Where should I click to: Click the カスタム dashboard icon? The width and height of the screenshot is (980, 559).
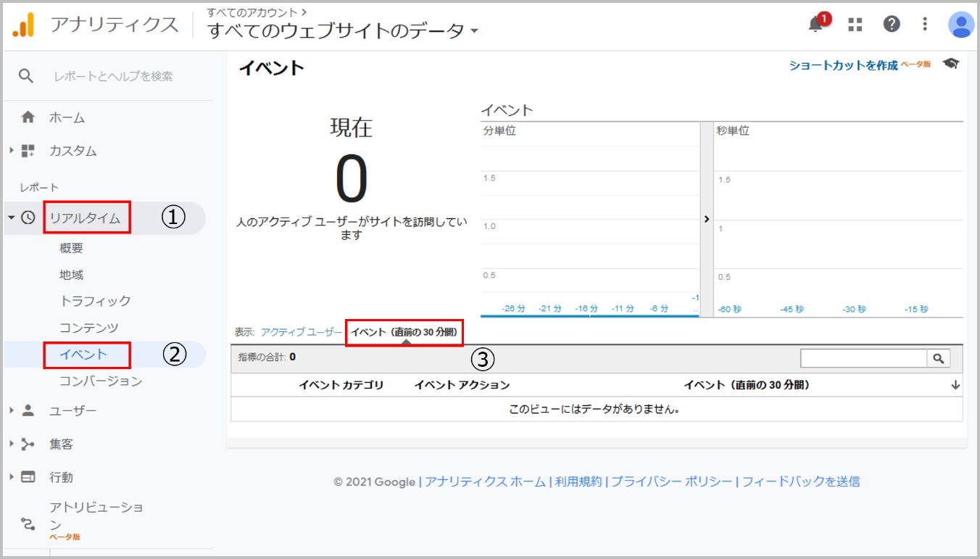(x=28, y=151)
